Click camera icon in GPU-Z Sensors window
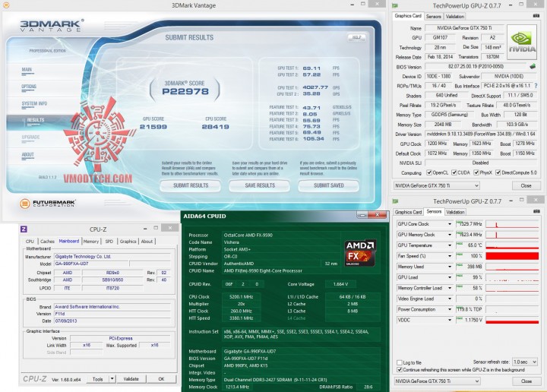 tap(536, 211)
